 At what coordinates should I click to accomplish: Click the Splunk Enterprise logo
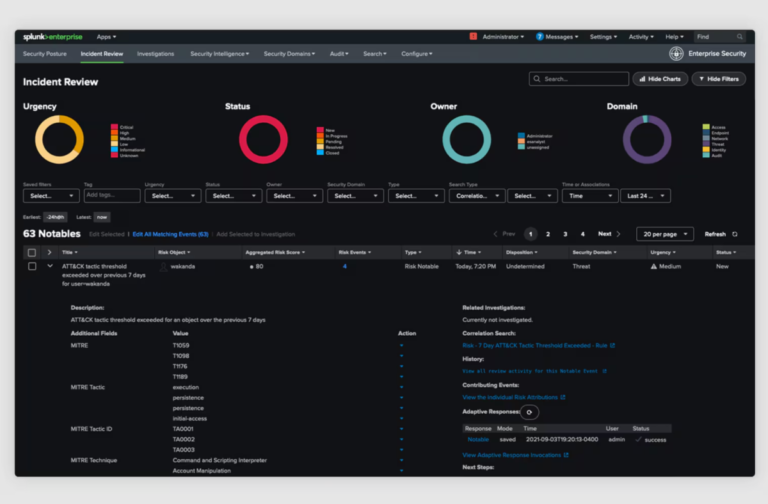52,37
